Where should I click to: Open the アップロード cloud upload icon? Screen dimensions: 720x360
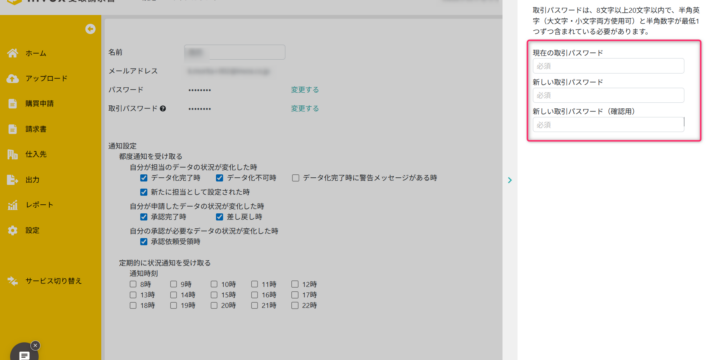coord(13,79)
